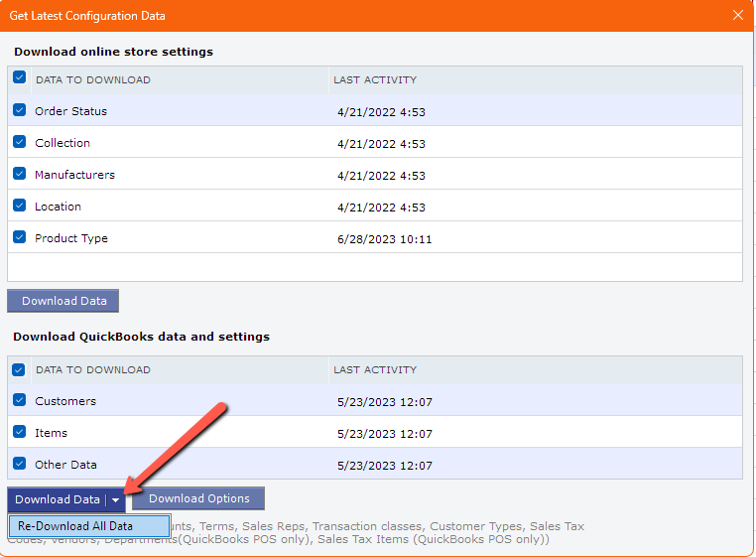Toggle the Order Status checkbox

point(20,111)
